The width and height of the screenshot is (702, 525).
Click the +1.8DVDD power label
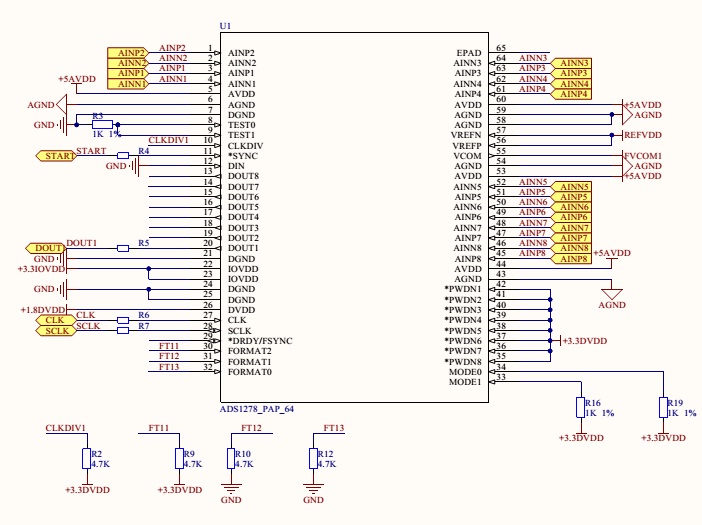coord(43,310)
